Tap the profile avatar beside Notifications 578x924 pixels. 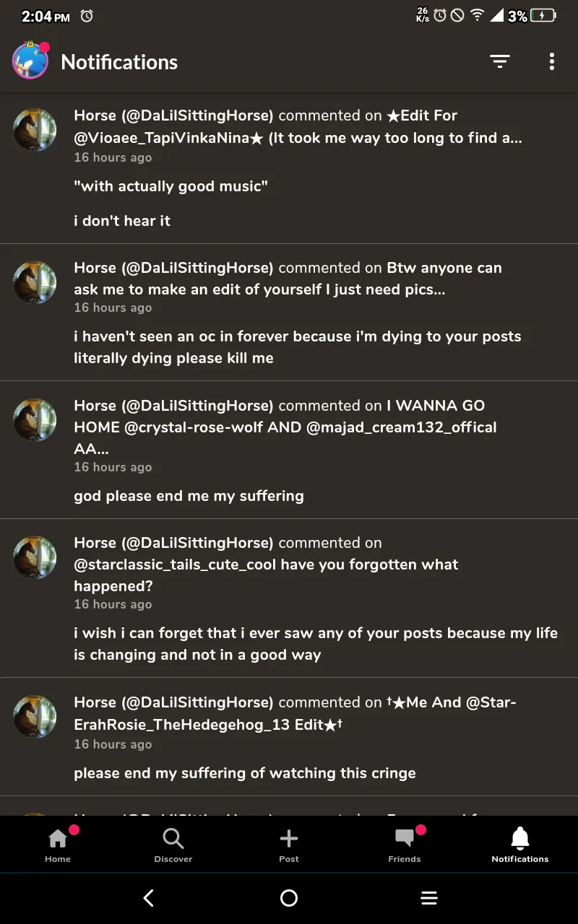30,61
